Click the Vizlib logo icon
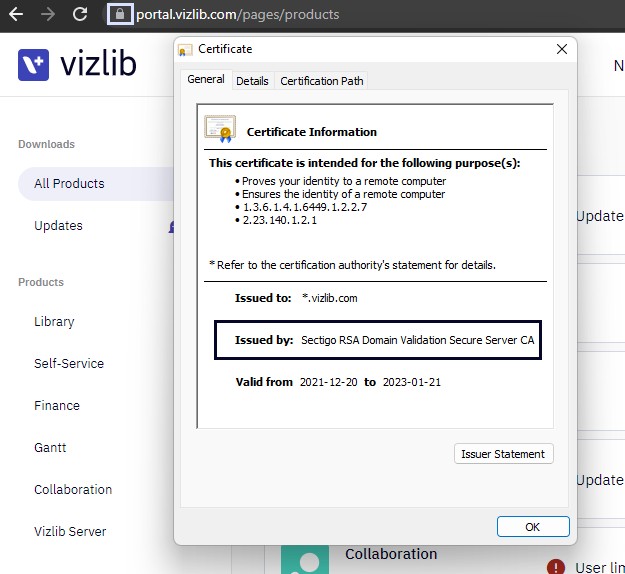This screenshot has width=625, height=574. point(33,65)
